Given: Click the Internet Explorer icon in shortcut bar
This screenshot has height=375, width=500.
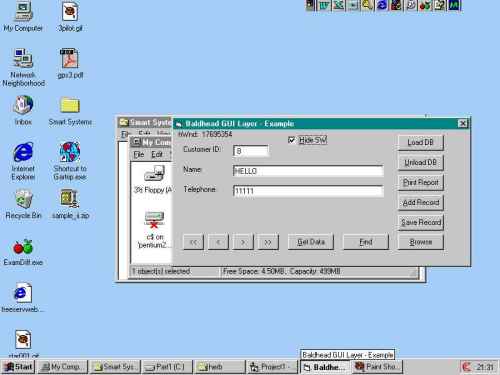Looking at the screenshot, I should click(382, 5).
